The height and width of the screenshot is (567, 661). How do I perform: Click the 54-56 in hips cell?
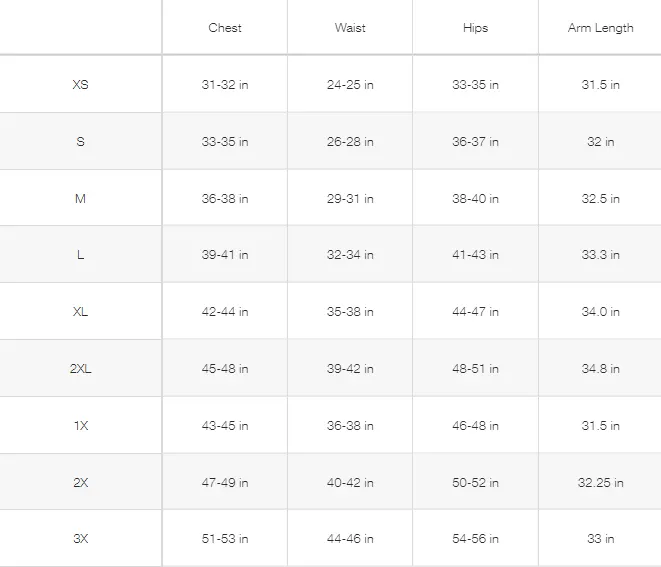(475, 539)
